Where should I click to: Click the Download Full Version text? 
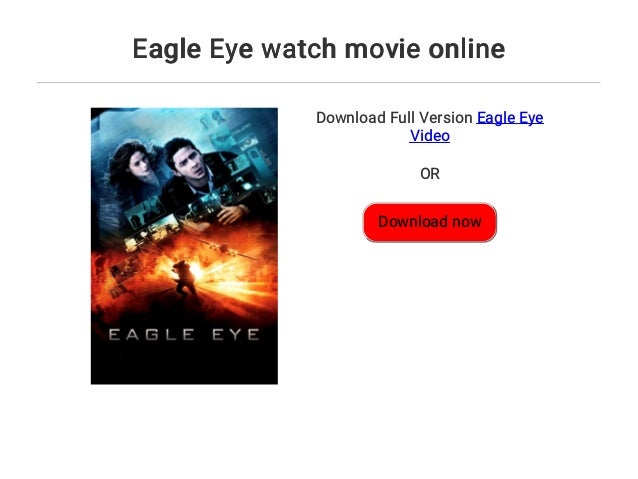pyautogui.click(x=394, y=118)
